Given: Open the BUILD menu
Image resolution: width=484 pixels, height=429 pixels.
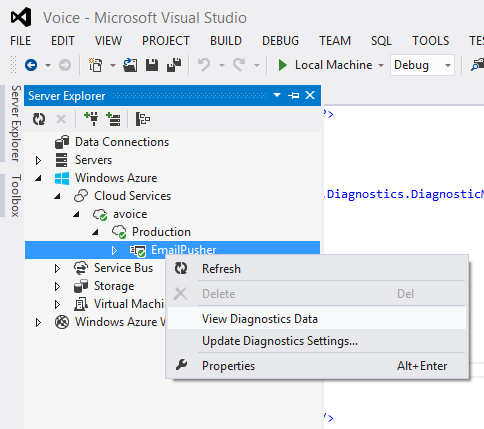Looking at the screenshot, I should point(226,41).
